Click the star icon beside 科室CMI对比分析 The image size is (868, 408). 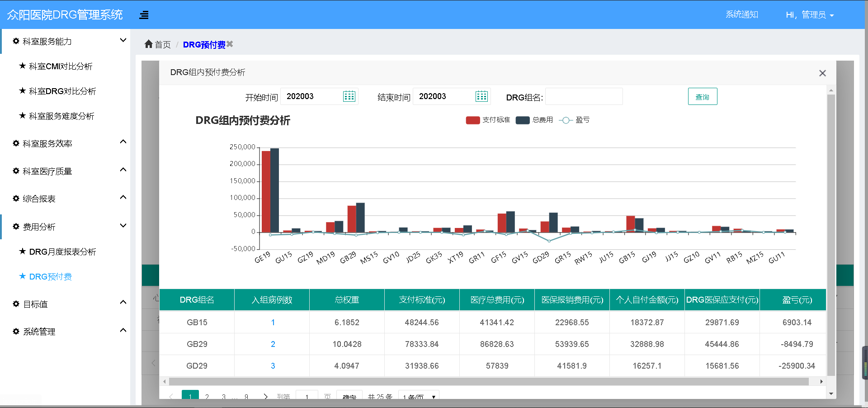pos(22,66)
